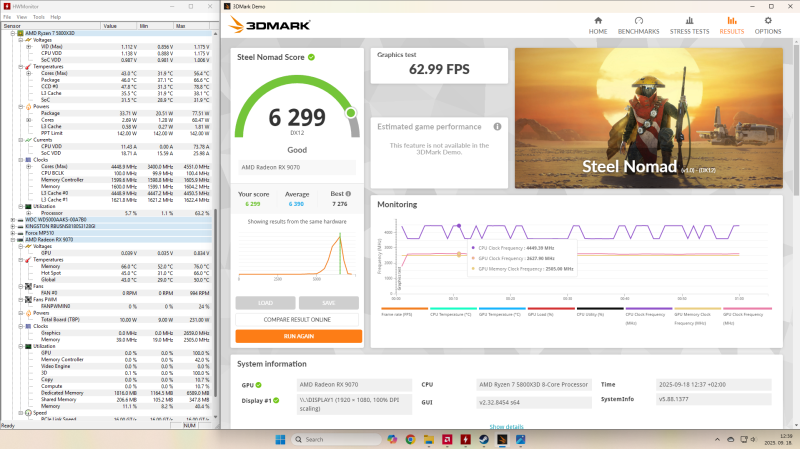Open Windows Start menu
This screenshot has height=449, width=800.
click(280, 439)
